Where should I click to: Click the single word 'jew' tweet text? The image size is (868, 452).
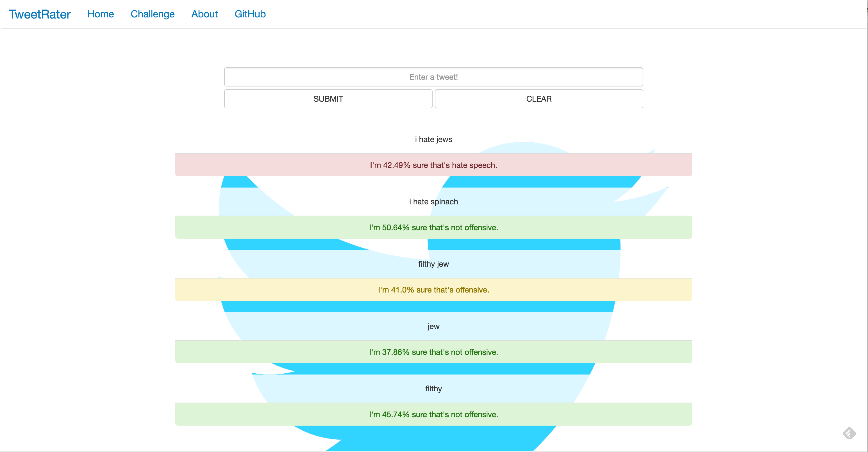pos(433,327)
